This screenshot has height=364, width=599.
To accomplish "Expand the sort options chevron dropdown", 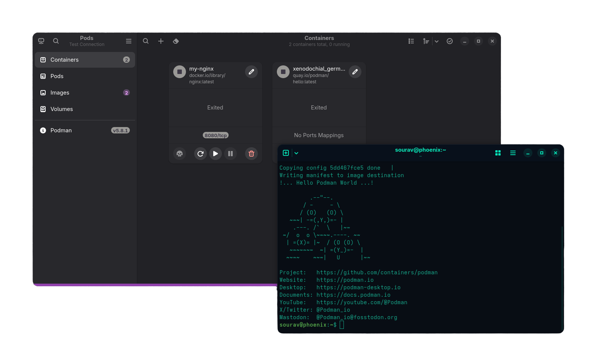I will 437,41.
